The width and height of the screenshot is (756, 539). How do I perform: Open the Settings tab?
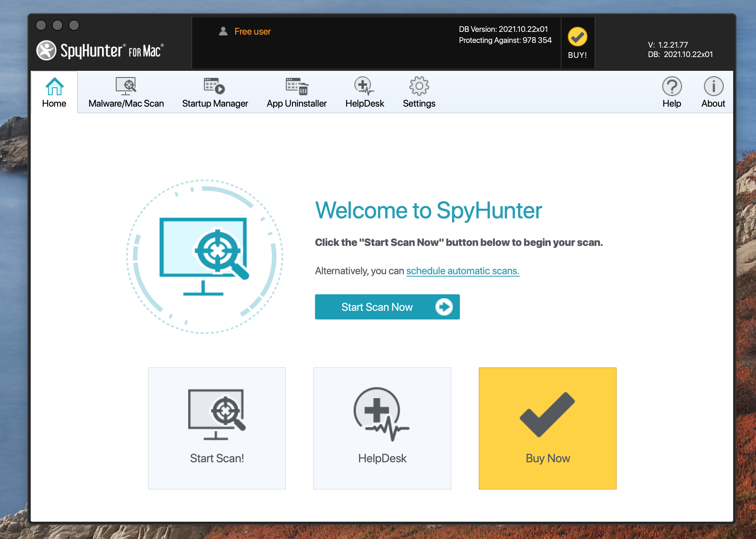point(419,92)
